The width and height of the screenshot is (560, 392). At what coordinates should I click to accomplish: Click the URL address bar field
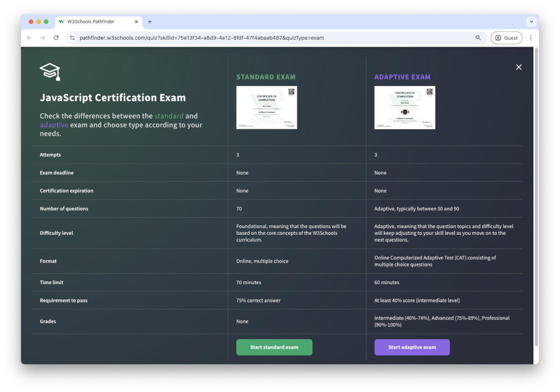tap(271, 38)
